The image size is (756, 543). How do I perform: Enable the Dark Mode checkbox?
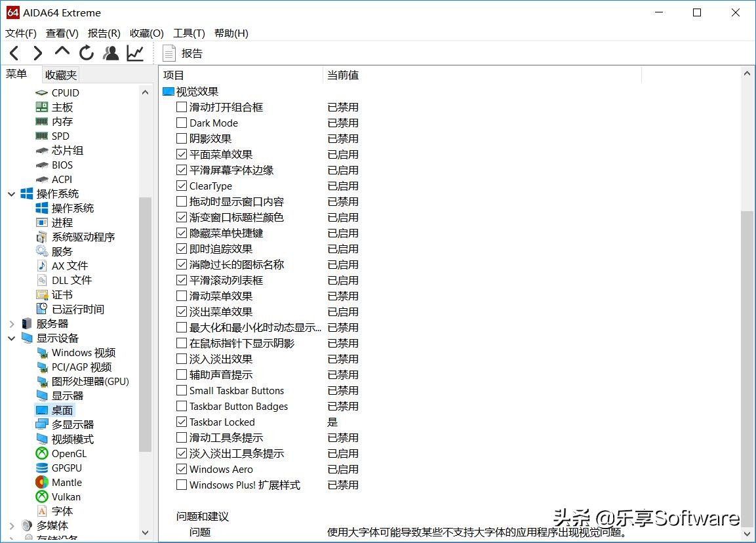(182, 123)
